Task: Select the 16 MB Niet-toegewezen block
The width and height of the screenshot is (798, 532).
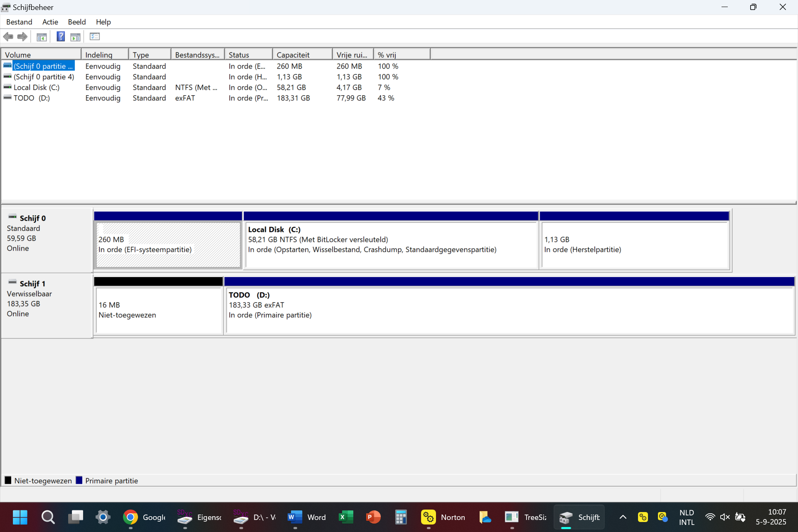Action: [159, 310]
